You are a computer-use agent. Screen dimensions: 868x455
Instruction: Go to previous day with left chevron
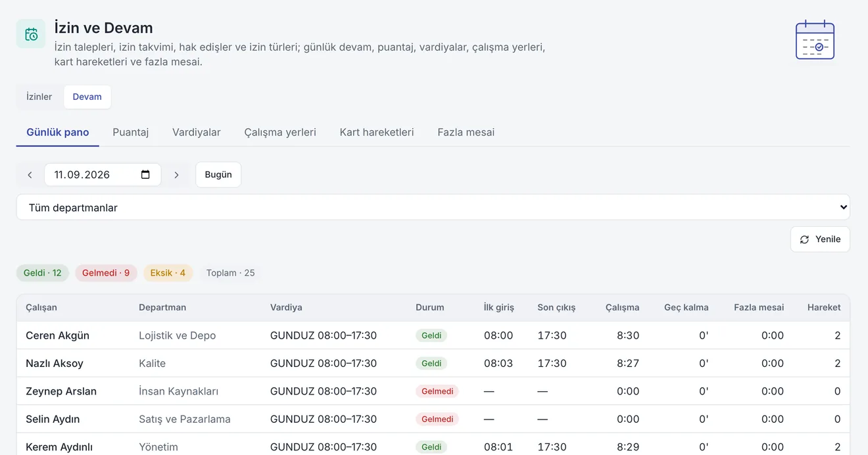30,175
